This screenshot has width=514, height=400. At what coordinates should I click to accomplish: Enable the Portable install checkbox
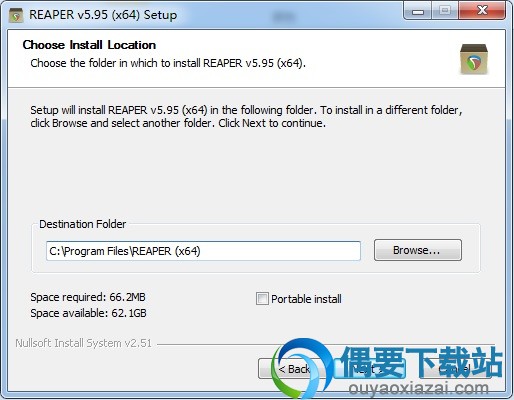pyautogui.click(x=262, y=298)
